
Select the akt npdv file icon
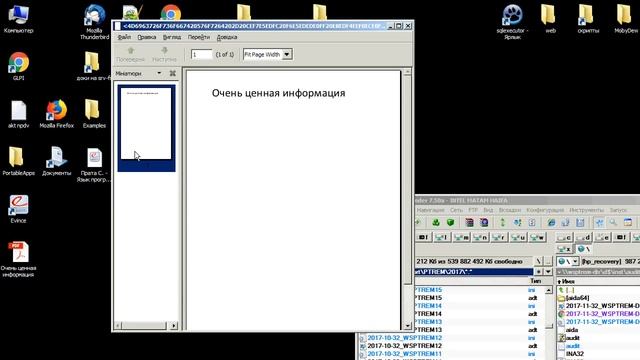coord(18,114)
